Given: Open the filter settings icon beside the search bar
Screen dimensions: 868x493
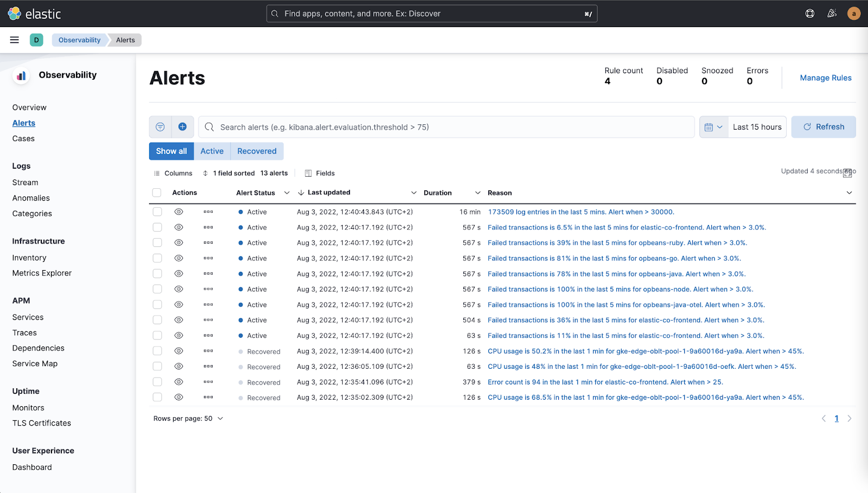Looking at the screenshot, I should point(160,126).
